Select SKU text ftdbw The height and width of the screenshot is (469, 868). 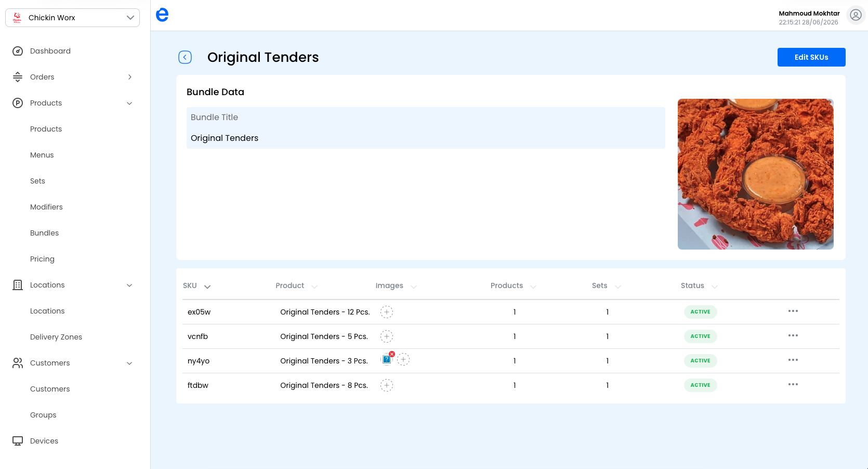click(x=198, y=385)
